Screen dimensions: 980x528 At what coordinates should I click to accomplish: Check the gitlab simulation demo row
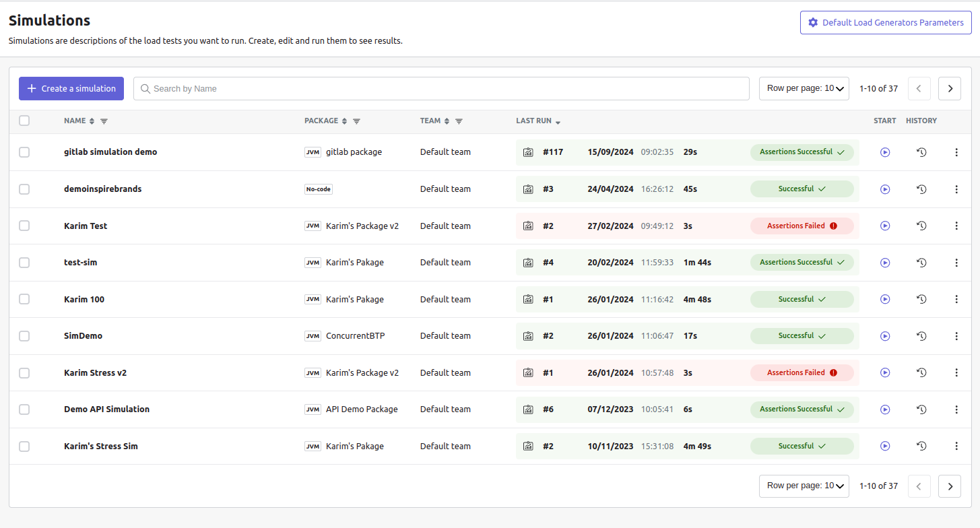(24, 152)
